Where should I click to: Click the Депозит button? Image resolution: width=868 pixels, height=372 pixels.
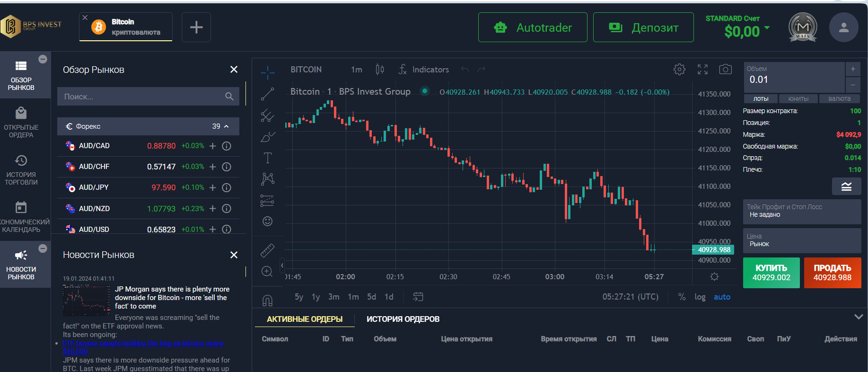click(643, 27)
